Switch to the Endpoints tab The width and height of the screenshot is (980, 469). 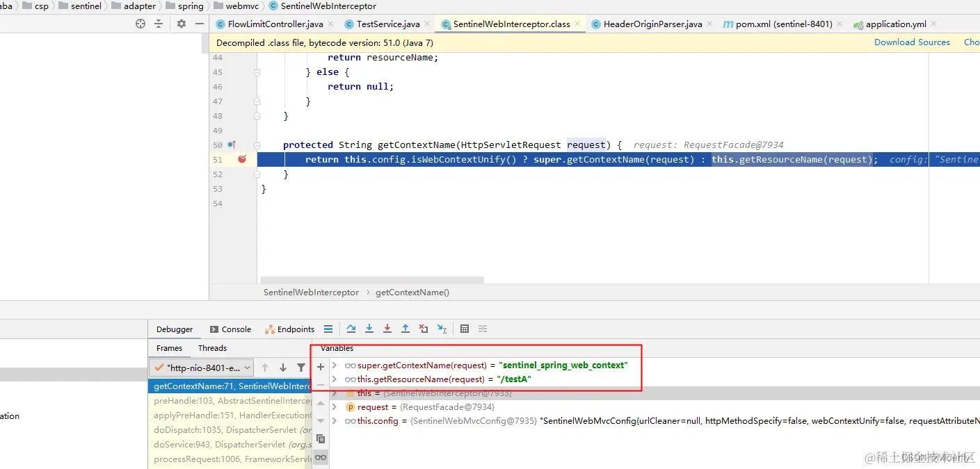click(x=289, y=329)
